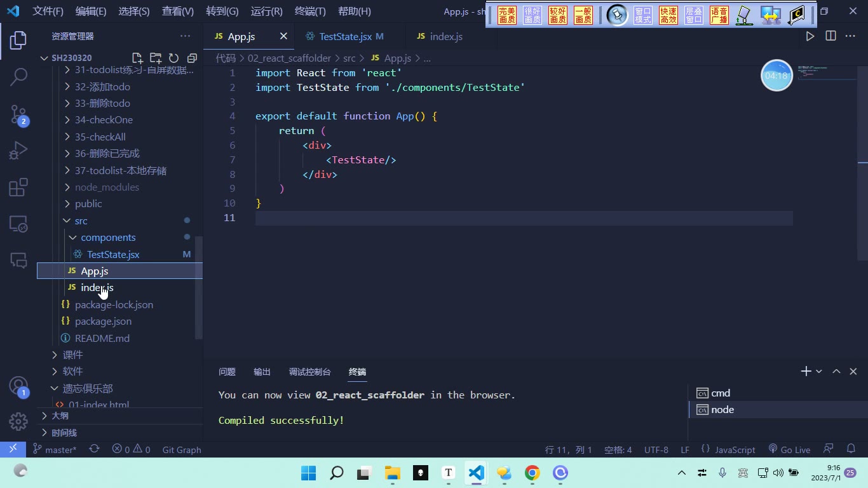Open notifications bell in status bar
This screenshot has width=868, height=488.
[x=851, y=449]
